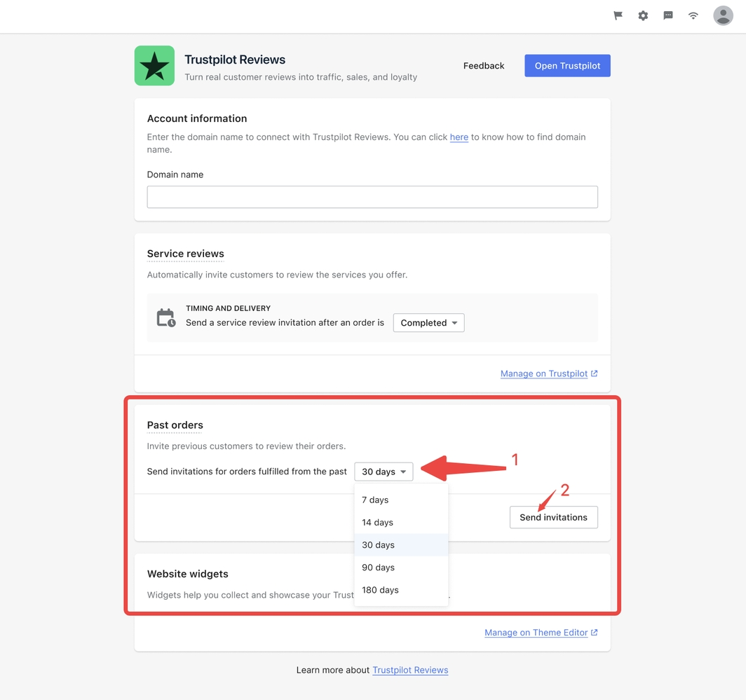Click the Domain name field label

pos(175,174)
